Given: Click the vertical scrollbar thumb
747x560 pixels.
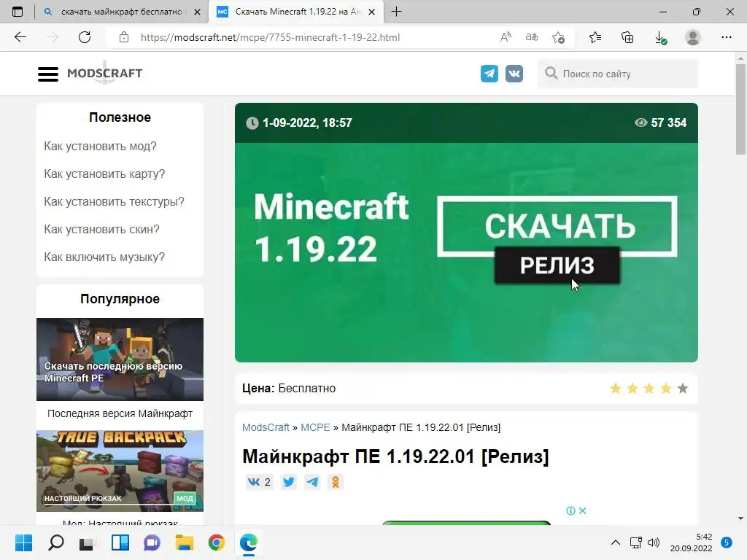Looking at the screenshot, I should point(740,109).
